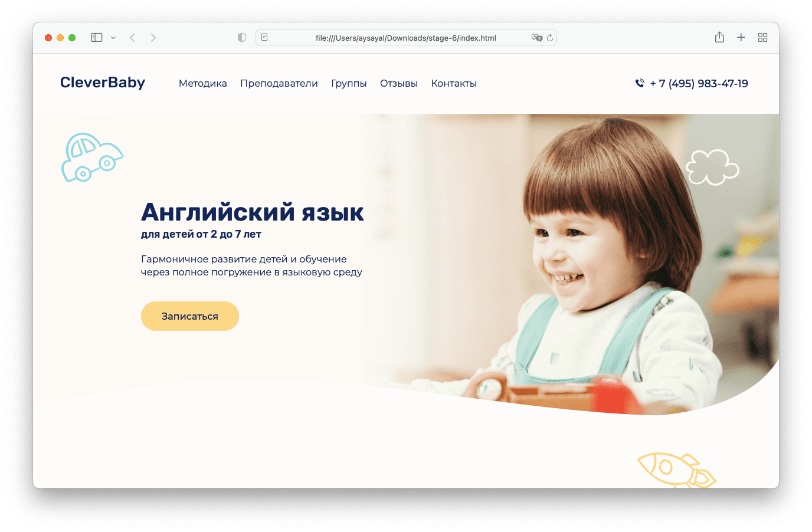Reload the current page
This screenshot has width=812, height=532.
[550, 38]
